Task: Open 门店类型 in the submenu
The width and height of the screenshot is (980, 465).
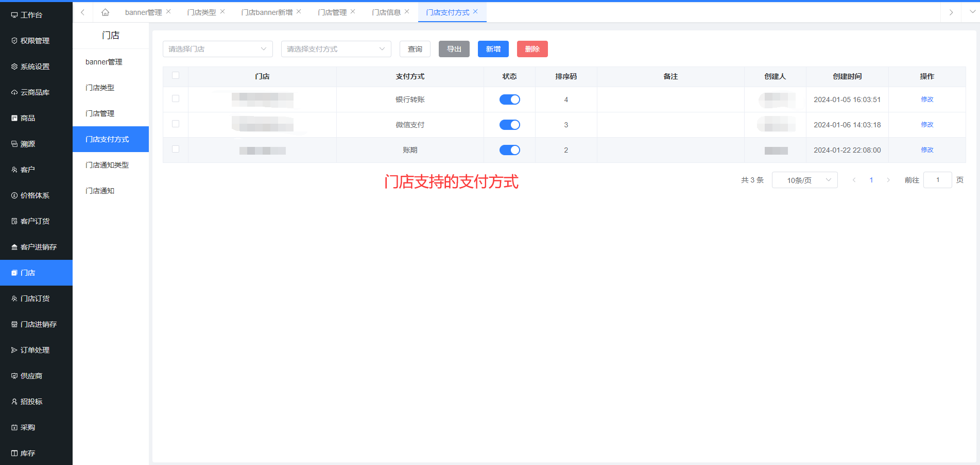Action: point(111,88)
